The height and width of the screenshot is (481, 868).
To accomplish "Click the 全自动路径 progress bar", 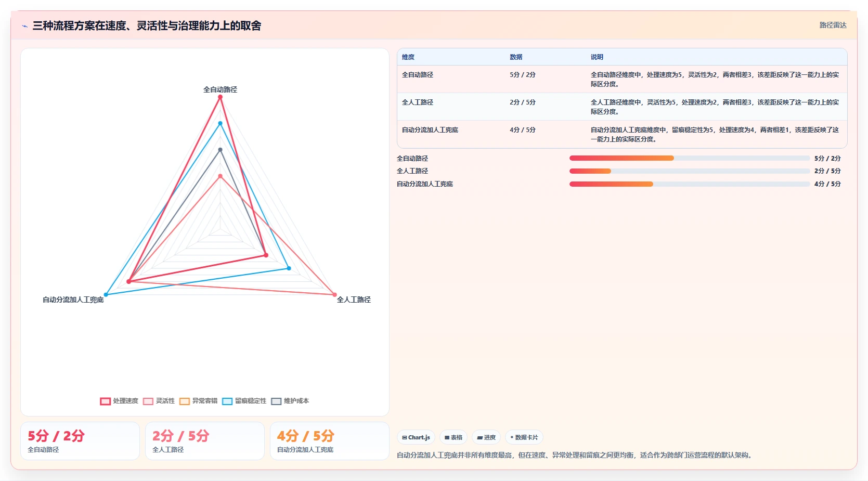I will pos(690,158).
